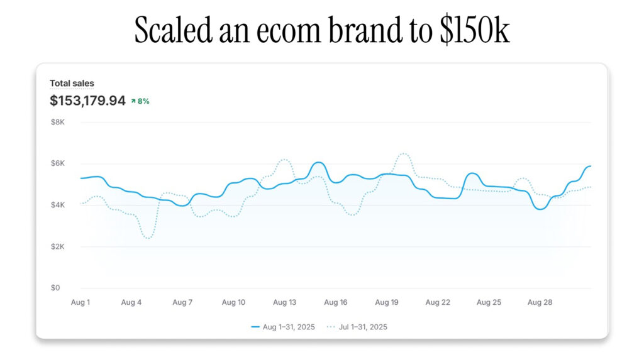
Task: Click the green upward trend arrow icon
Action: 133,101
